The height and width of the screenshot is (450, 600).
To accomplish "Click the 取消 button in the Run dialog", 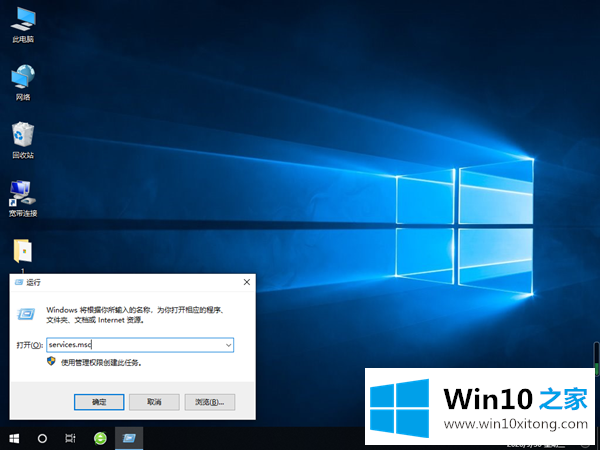I will pos(154,402).
